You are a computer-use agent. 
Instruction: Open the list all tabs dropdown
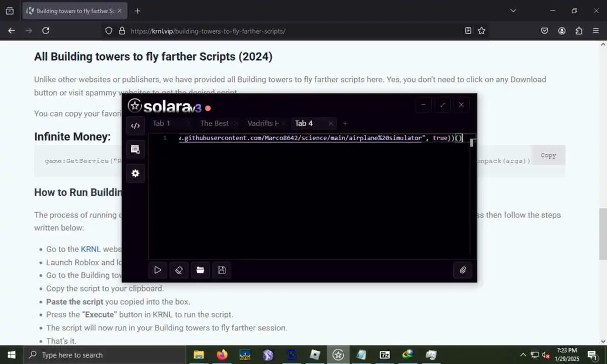tap(513, 10)
